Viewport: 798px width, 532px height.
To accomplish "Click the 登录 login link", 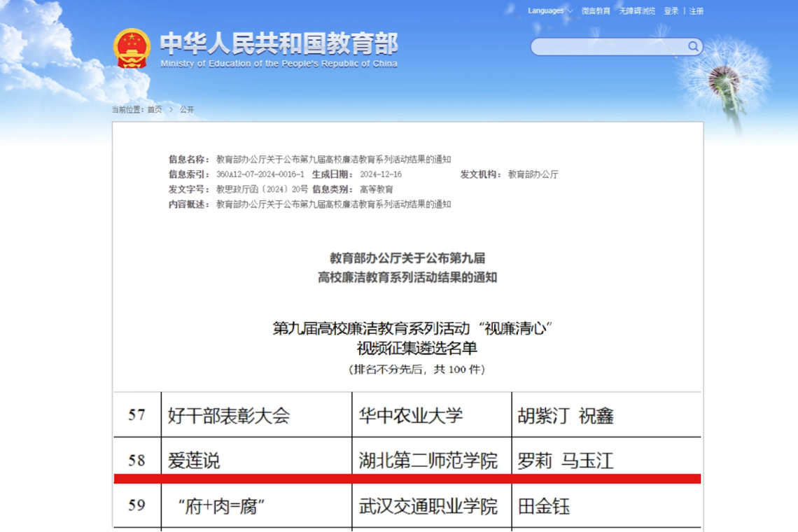I will click(x=671, y=11).
